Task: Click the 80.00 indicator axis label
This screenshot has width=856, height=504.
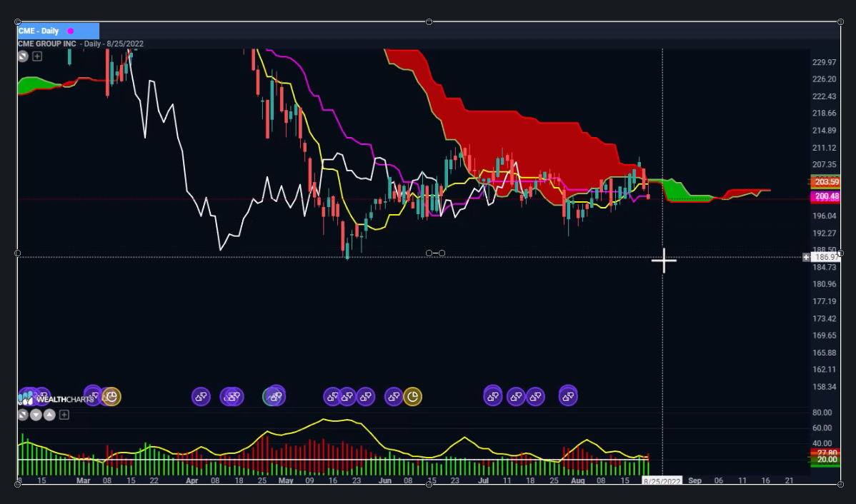Action: coord(822,413)
